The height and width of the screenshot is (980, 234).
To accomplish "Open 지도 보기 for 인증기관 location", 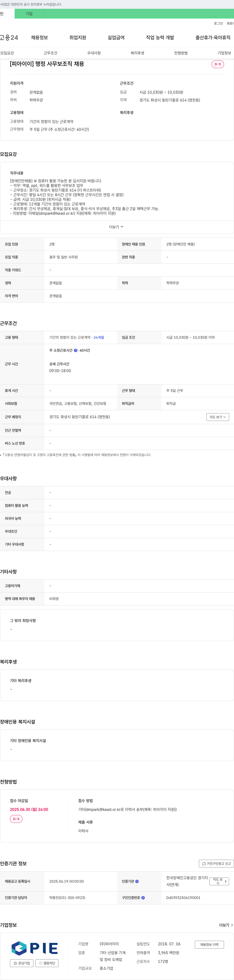I will [x=219, y=881].
